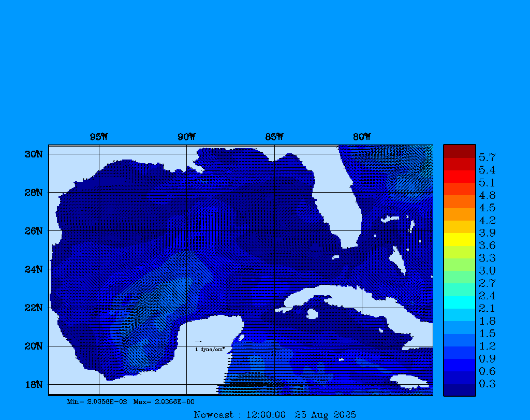Click the 95W longitude label
This screenshot has height=420, width=530.
(99, 137)
